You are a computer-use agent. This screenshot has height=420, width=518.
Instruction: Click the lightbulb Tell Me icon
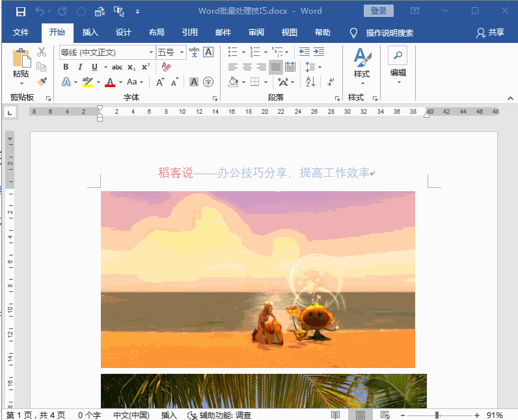[353, 33]
